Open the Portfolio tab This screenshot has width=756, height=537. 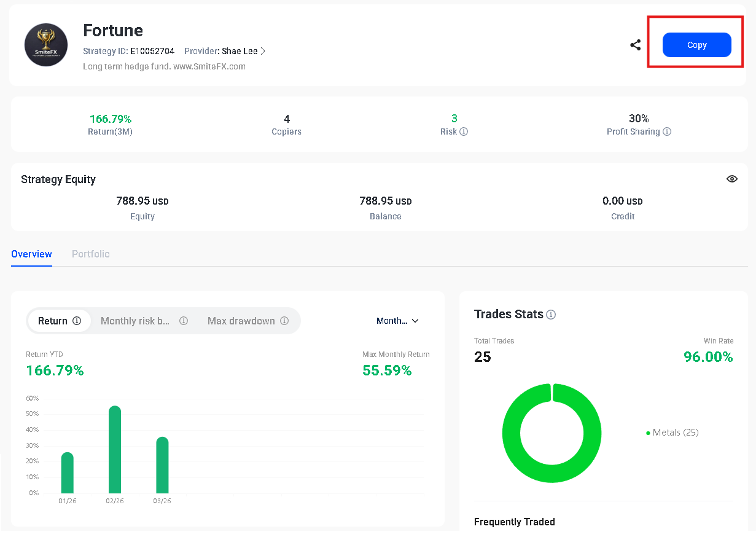click(x=91, y=254)
